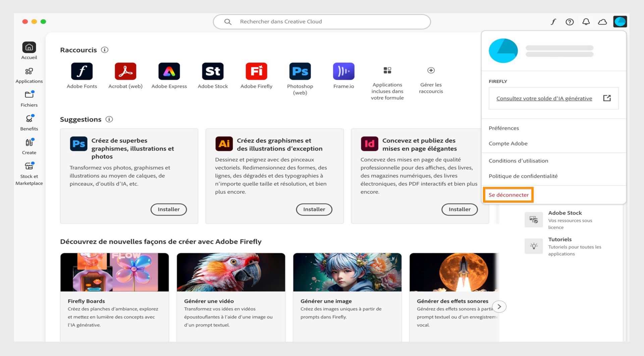The width and height of the screenshot is (644, 356).
Task: Select the Adobe Stock shortcut icon
Action: point(213,71)
